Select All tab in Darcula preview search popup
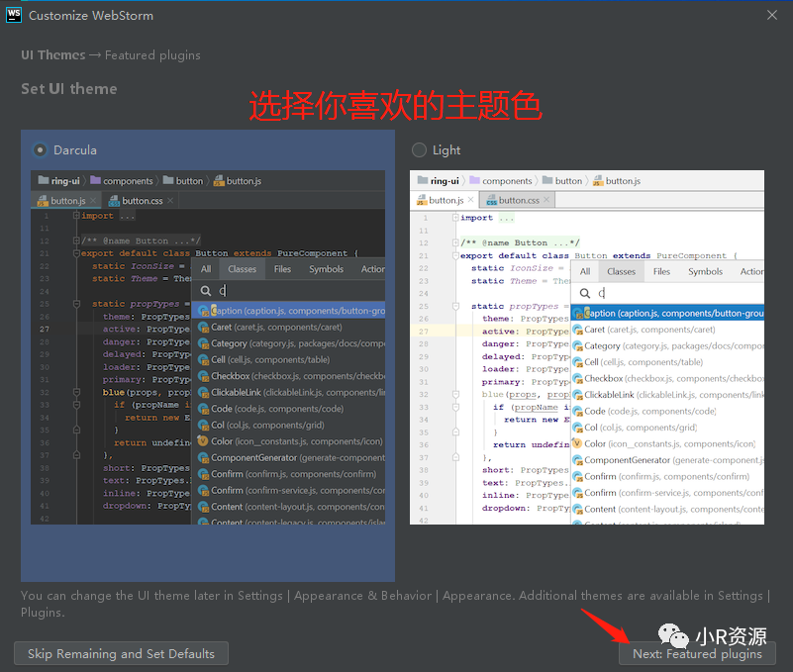Viewport: 793px width, 672px height. pyautogui.click(x=206, y=269)
